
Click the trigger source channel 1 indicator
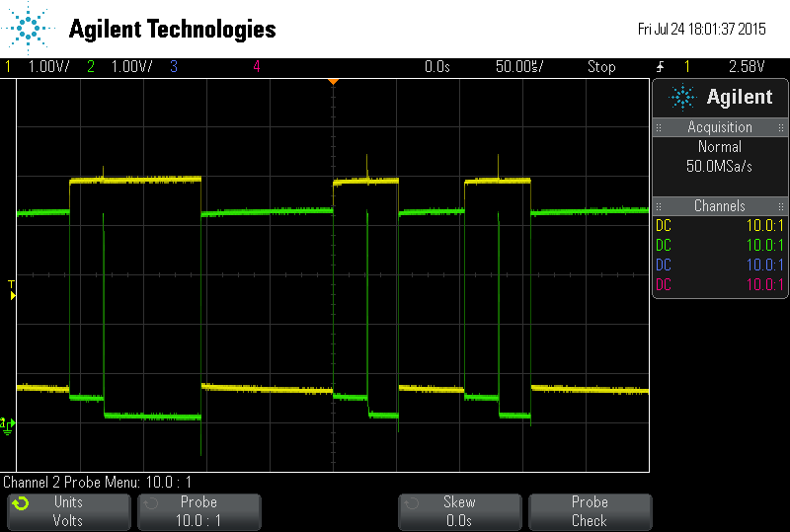pos(687,66)
